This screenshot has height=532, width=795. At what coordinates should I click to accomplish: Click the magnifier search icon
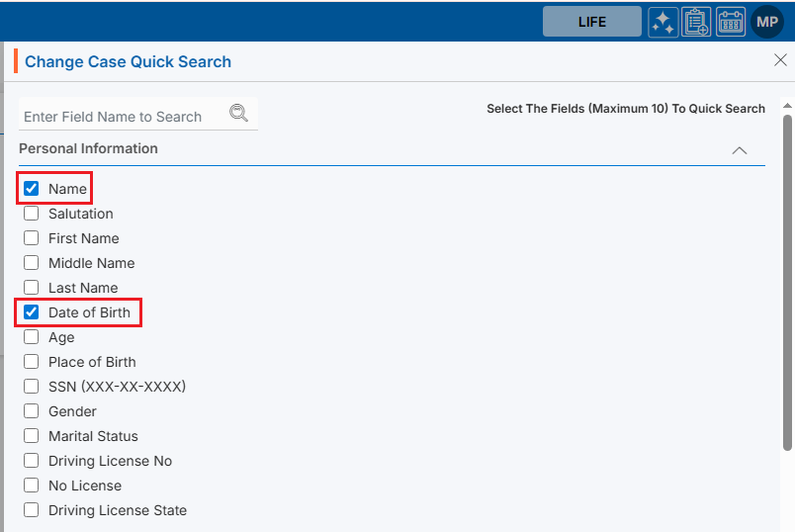238,113
